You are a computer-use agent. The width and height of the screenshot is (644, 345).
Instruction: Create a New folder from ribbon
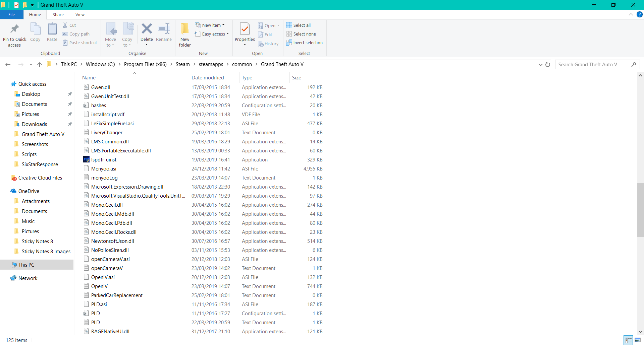tap(184, 29)
